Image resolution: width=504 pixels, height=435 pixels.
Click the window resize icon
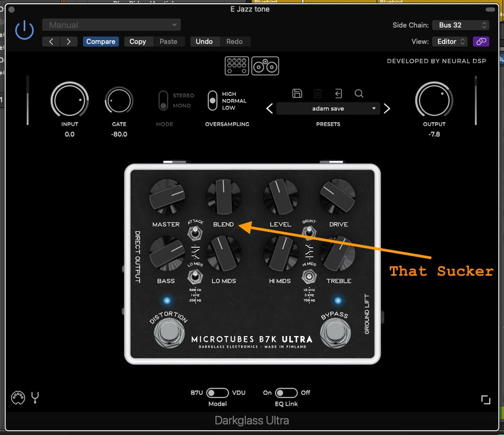(486, 400)
